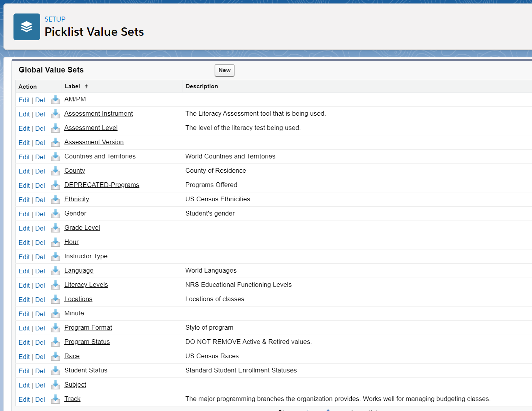Click the SETUP breadcrumb label
Screen dimensions: 532x411
pyautogui.click(x=55, y=19)
